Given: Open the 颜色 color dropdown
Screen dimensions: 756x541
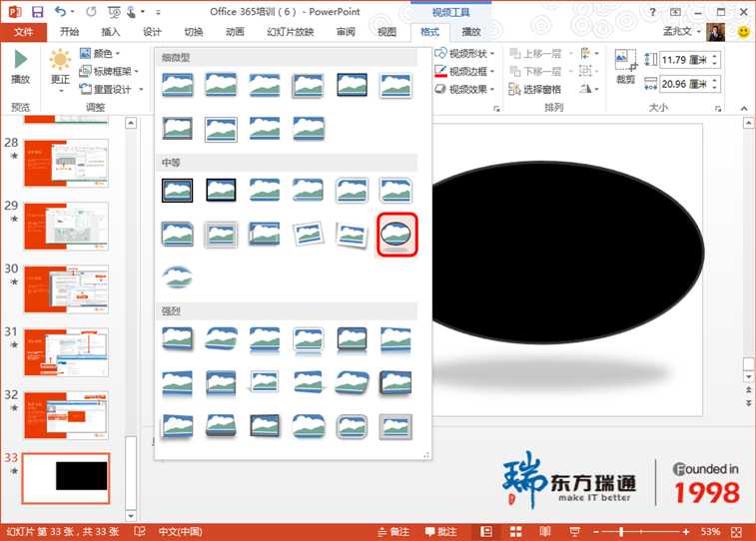Looking at the screenshot, I should point(100,53).
